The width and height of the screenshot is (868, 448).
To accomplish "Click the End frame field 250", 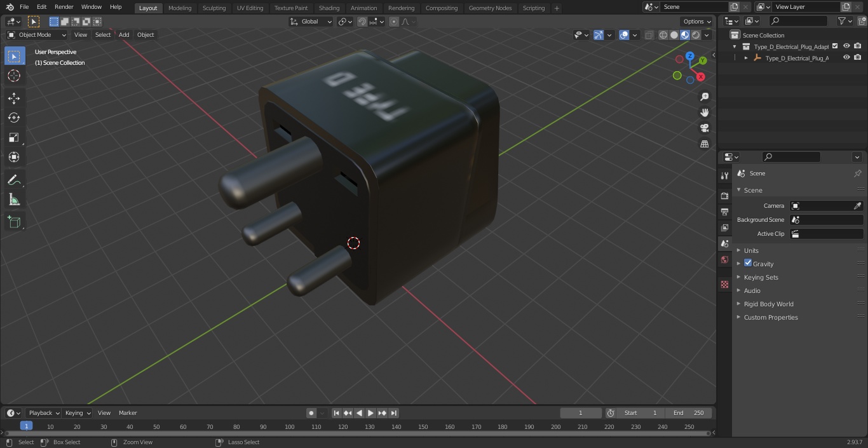I will click(x=689, y=413).
